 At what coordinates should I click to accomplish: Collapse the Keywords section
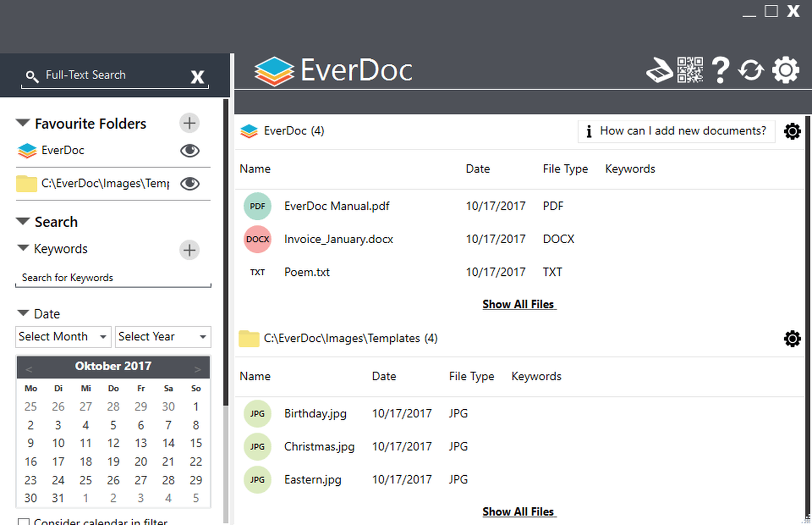pyautogui.click(x=23, y=247)
